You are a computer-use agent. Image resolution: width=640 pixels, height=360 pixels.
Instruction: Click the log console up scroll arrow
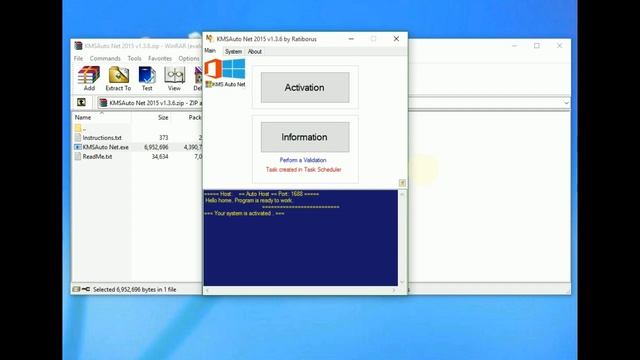402,194
